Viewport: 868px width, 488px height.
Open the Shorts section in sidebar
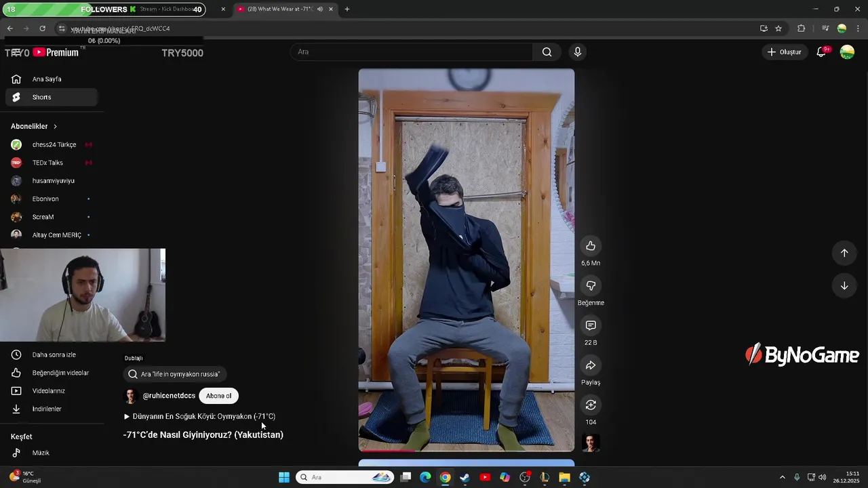click(51, 97)
